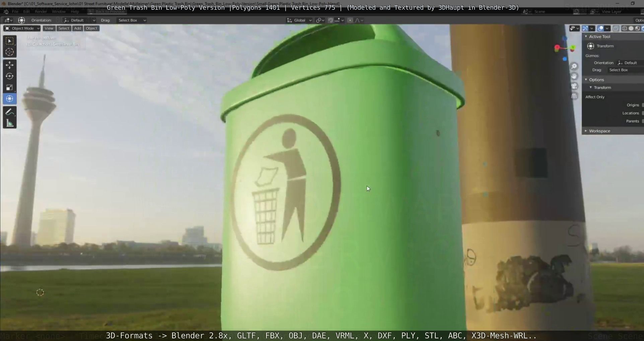Toggle viewport gizmos display
Image resolution: width=644 pixels, height=341 pixels.
tap(585, 28)
